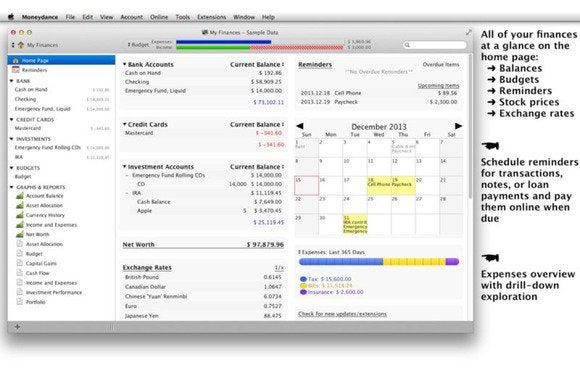The width and height of the screenshot is (580, 388).
Task: Collapse the GRAPHS & REPORTS sidebar group
Action: pos(11,187)
